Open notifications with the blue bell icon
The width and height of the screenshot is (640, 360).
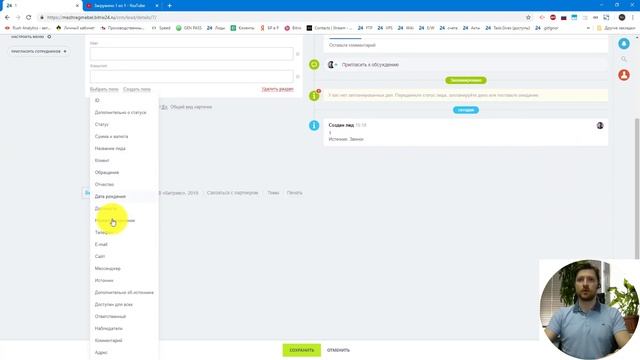[x=624, y=44]
